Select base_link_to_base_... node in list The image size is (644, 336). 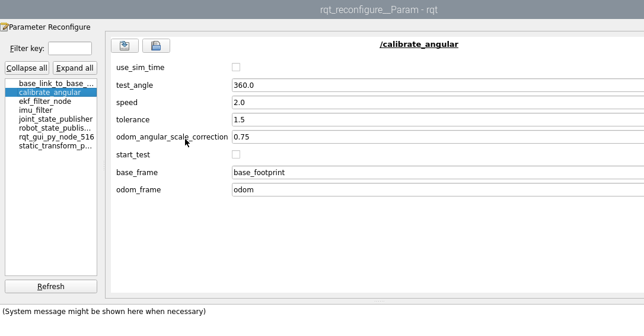[x=51, y=84]
